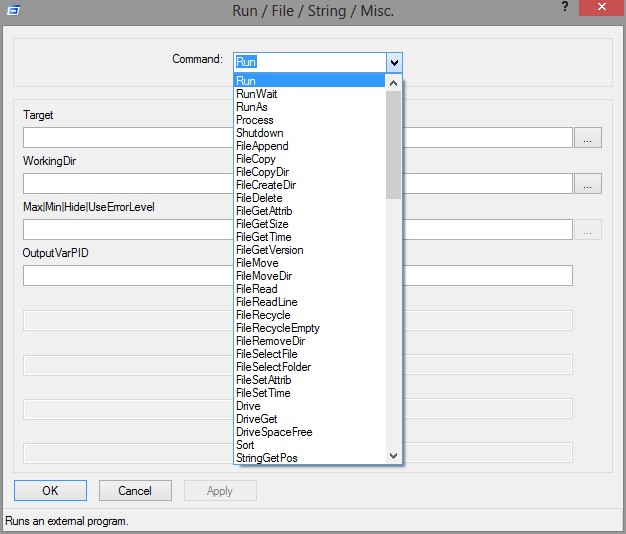Collapse the Command combo box arrow
Viewport: 626px width, 534px height.
click(394, 61)
